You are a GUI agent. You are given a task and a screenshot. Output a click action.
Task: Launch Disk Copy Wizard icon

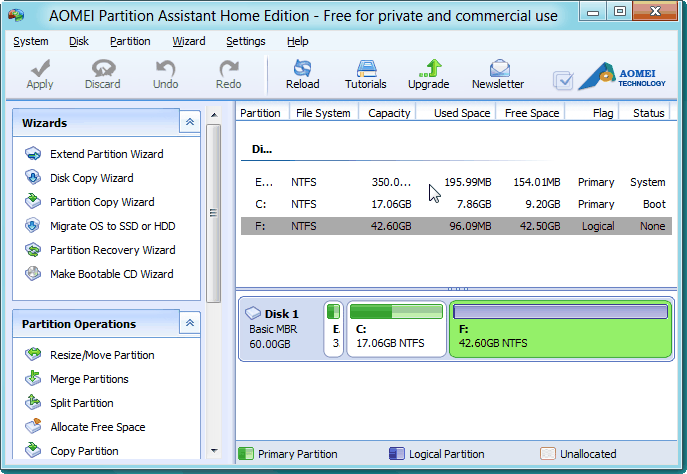click(33, 177)
